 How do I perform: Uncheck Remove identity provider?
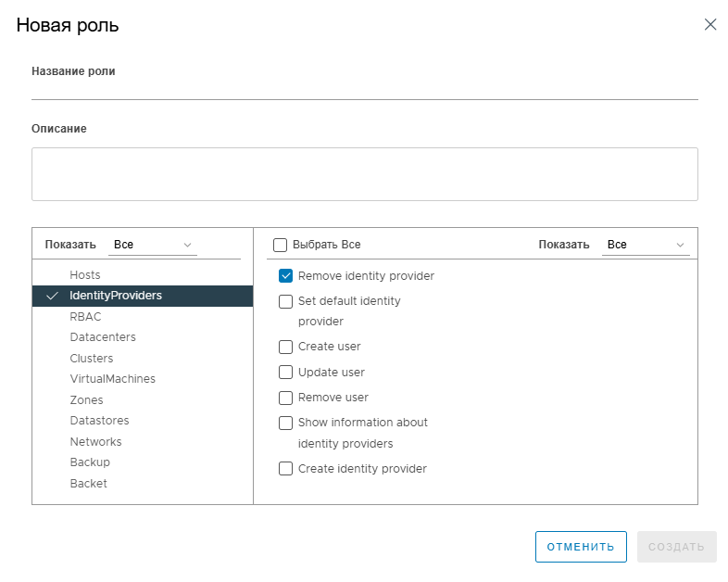[285, 276]
